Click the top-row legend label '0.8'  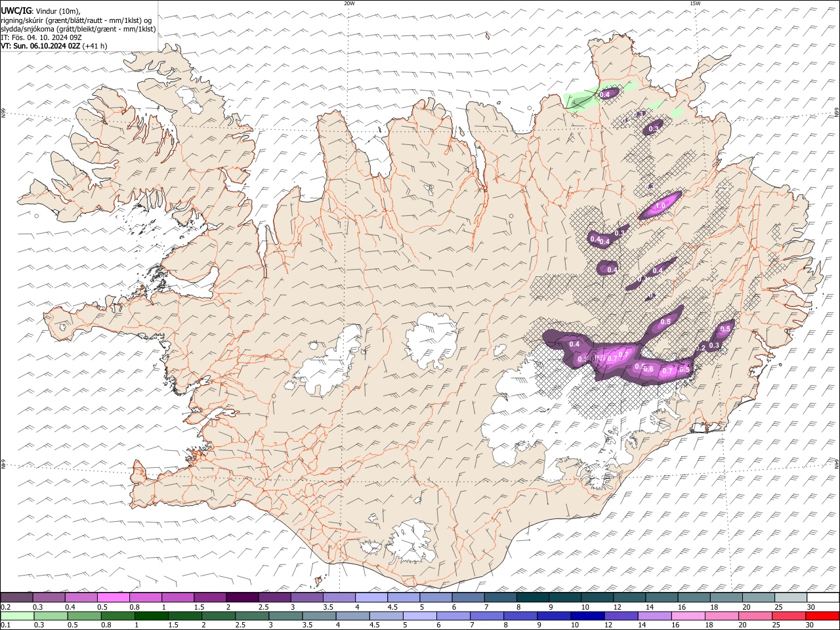(x=135, y=607)
